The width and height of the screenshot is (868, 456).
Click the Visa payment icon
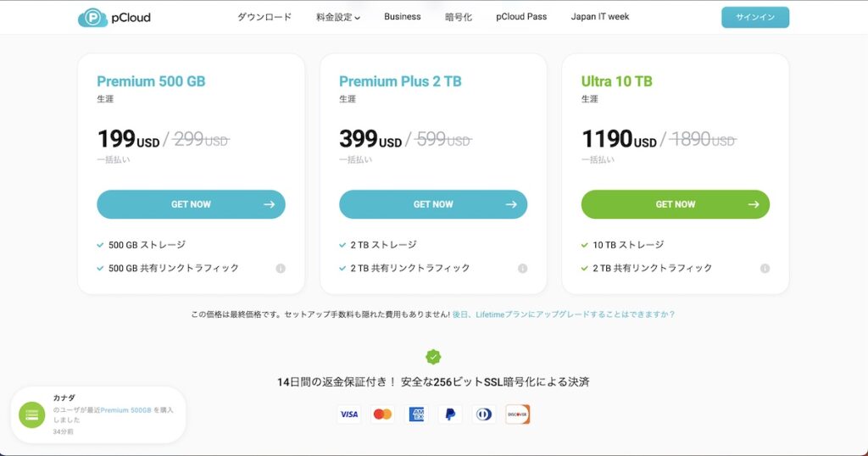(348, 414)
